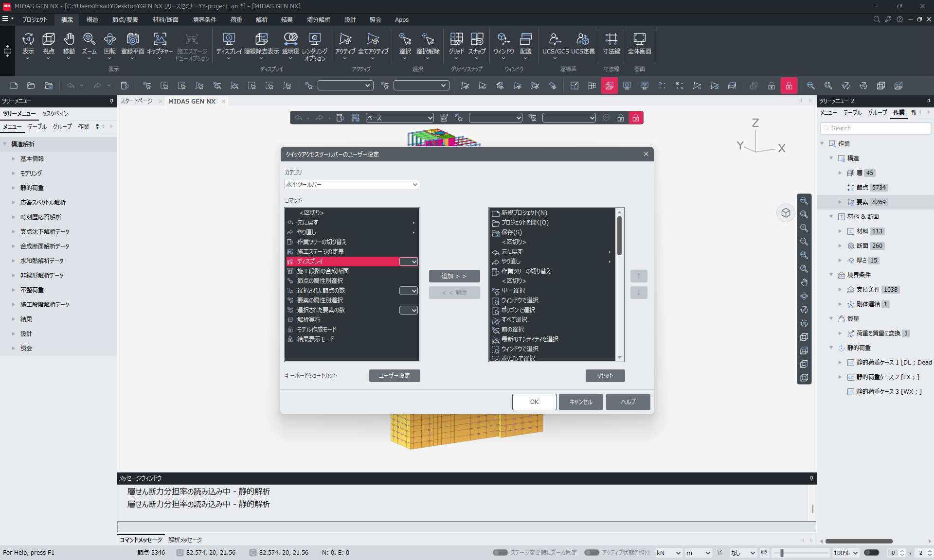The height and width of the screenshot is (560, 934).
Task: Open the 登録平面 tool
Action: (x=133, y=45)
